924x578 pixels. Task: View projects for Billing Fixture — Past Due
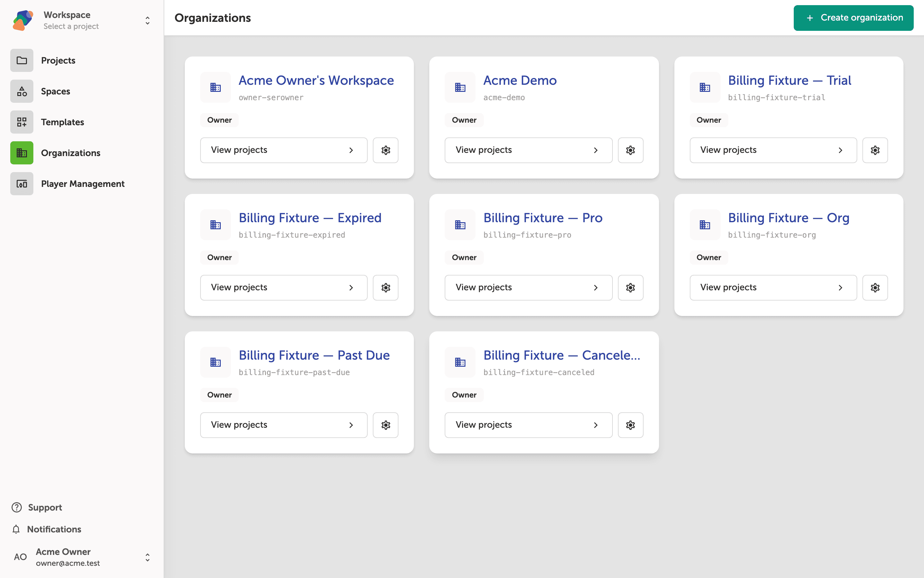click(284, 425)
